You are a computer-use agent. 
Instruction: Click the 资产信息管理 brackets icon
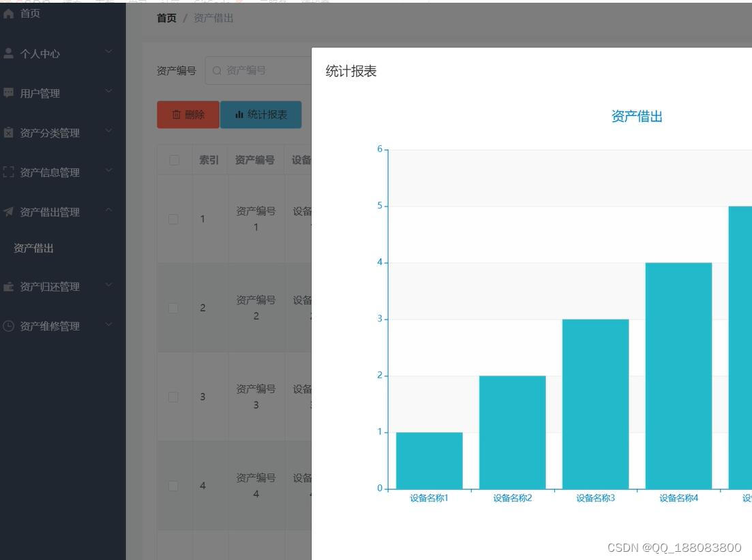pos(7,172)
